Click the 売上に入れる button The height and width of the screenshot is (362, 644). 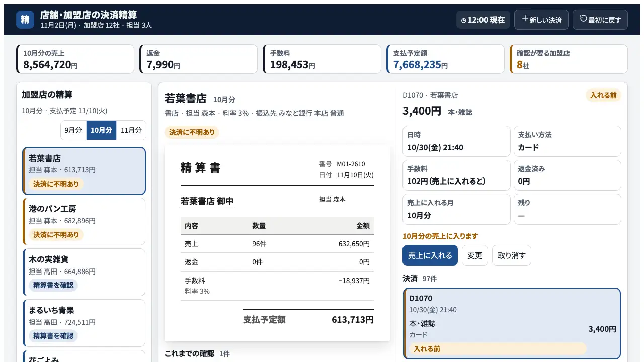pyautogui.click(x=430, y=255)
